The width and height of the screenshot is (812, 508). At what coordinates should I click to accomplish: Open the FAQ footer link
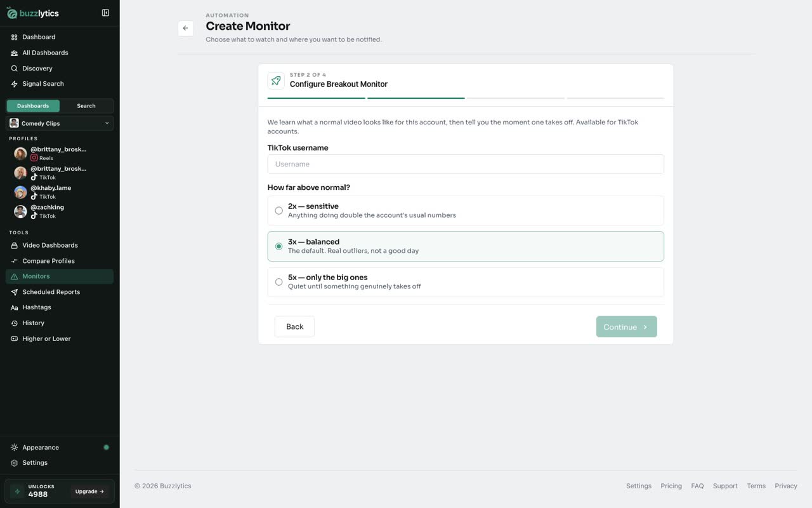pos(697,486)
